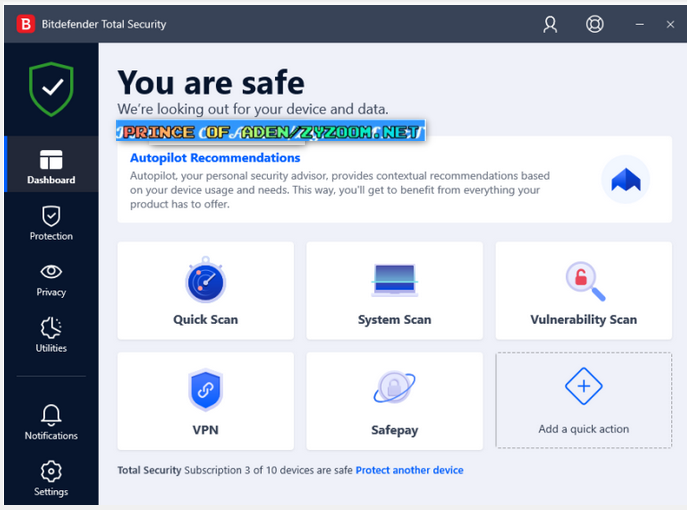Start a Quick Scan
This screenshot has height=510, width=687.
click(x=205, y=290)
